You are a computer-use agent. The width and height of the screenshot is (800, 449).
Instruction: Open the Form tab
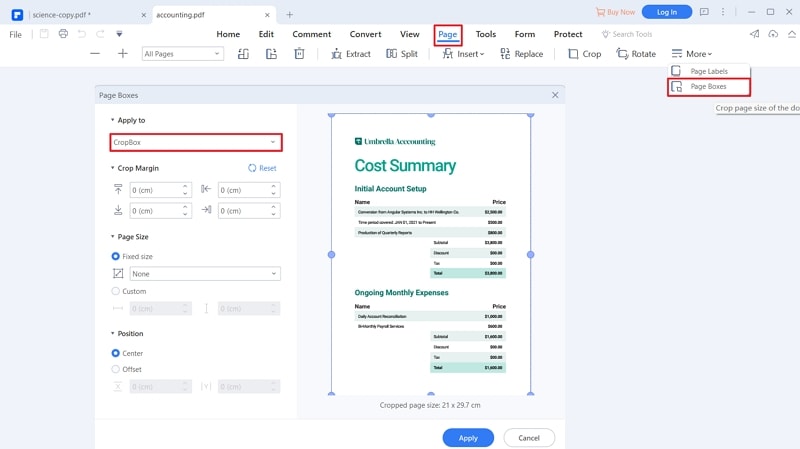tap(524, 34)
